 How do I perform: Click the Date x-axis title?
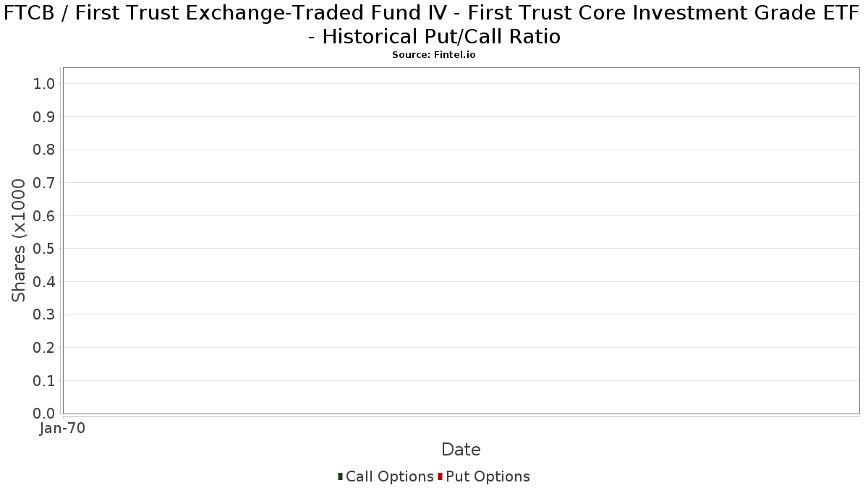461,450
